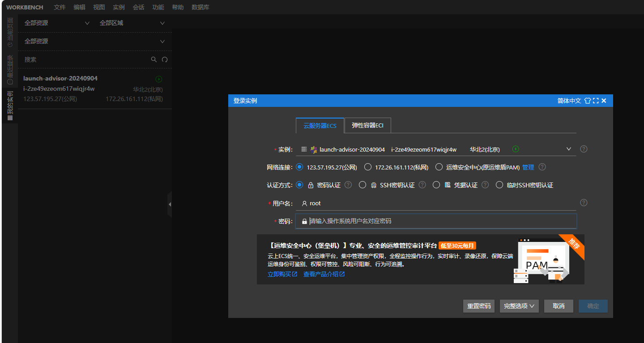Click the 取消 button
Viewport: 644px width, 343px height.
tap(559, 306)
